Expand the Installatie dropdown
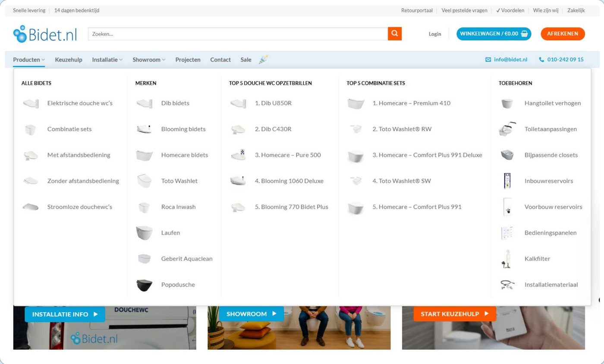This screenshot has width=604, height=364. [x=107, y=60]
